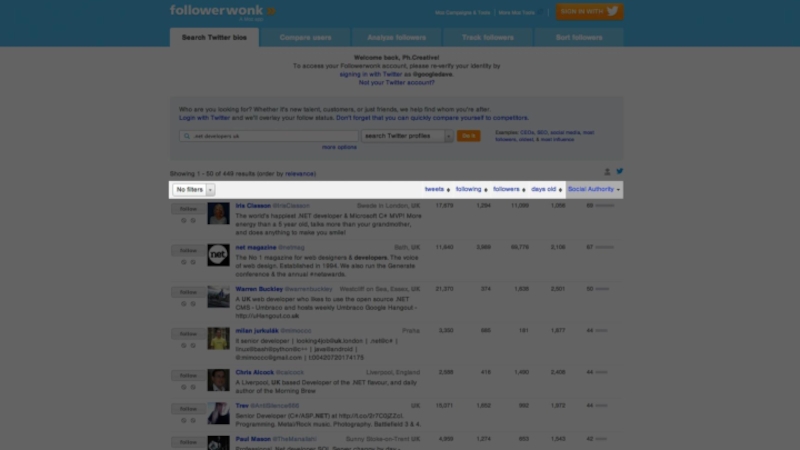
Task: Click the magnifier icon in the search box
Action: (187, 136)
